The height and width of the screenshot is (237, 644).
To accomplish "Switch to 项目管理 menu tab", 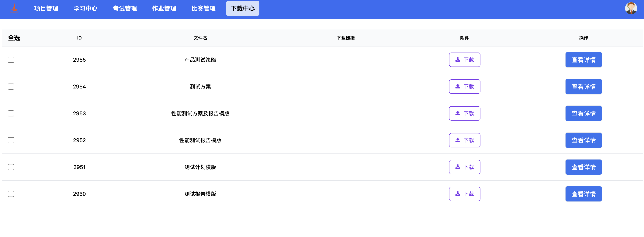I will click(46, 9).
